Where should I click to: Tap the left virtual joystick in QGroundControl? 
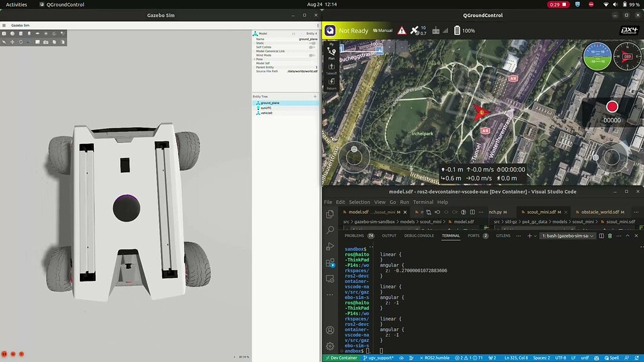[x=353, y=157]
